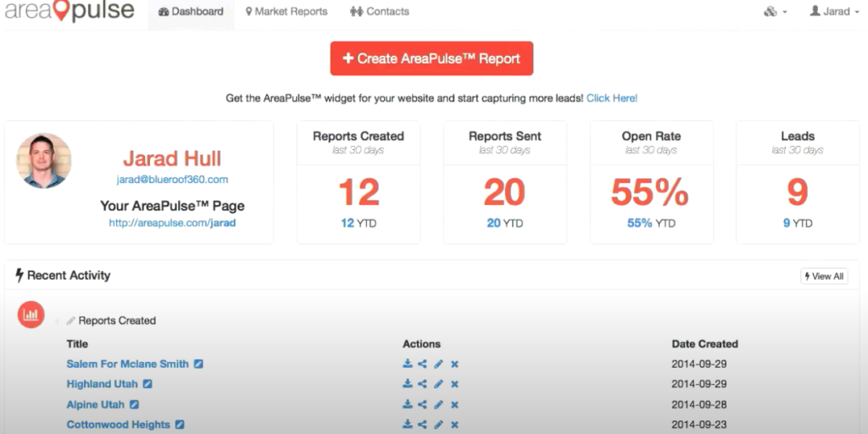Screen dimensions: 868x434
Task: Click the View All button
Action: tap(824, 276)
